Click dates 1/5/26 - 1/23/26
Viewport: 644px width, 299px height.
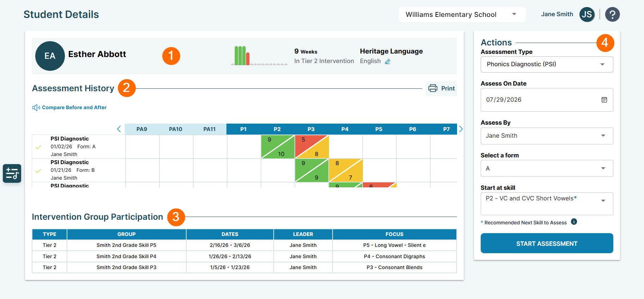230,267
